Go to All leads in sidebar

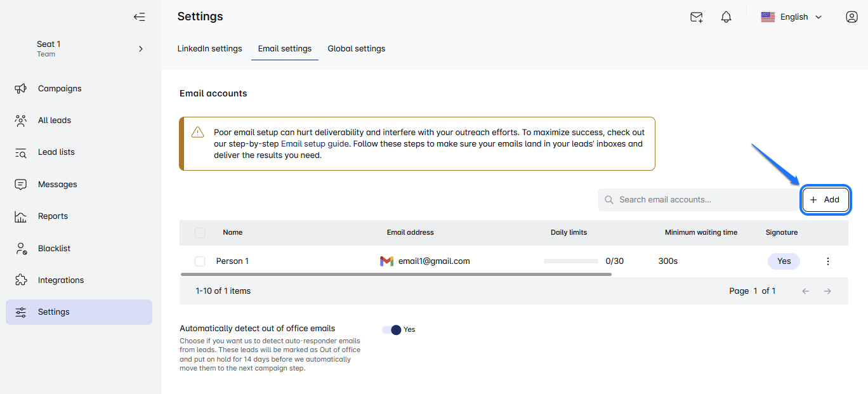[55, 121]
